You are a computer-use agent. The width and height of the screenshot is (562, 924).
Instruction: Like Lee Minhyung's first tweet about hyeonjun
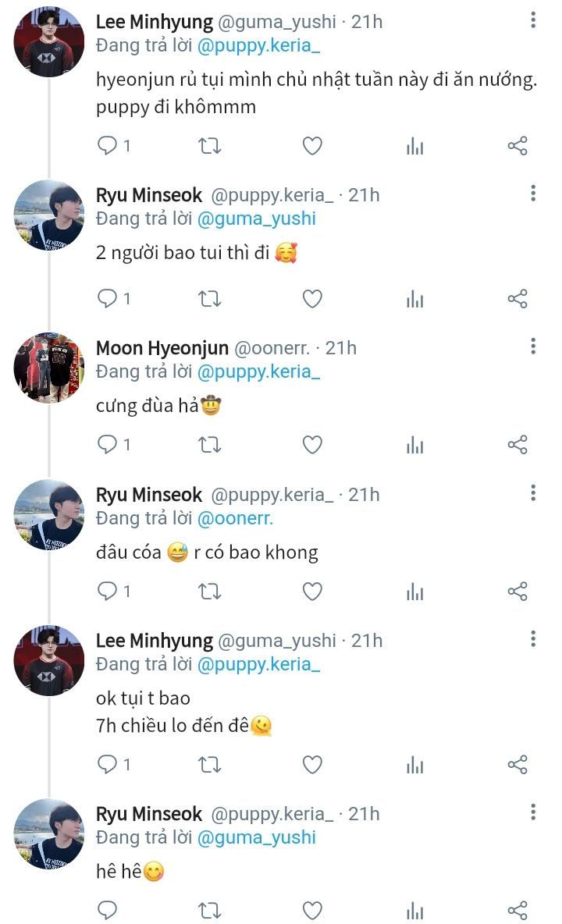pyautogui.click(x=312, y=146)
